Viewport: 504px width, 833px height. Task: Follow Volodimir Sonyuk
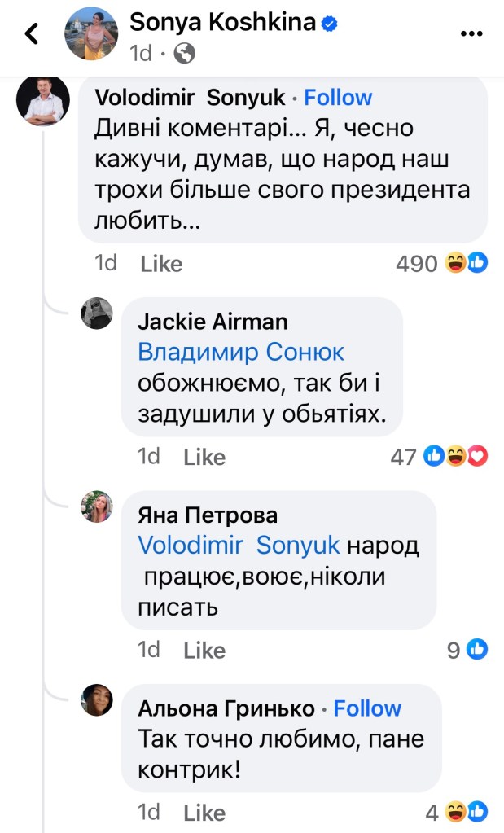pos(338,98)
